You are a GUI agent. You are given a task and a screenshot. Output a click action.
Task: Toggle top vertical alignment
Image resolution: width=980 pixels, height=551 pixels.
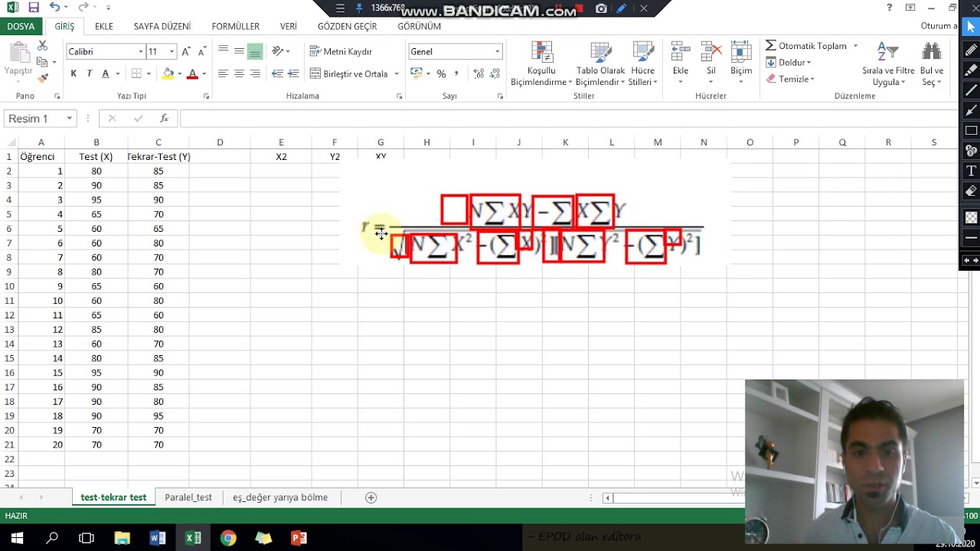223,51
